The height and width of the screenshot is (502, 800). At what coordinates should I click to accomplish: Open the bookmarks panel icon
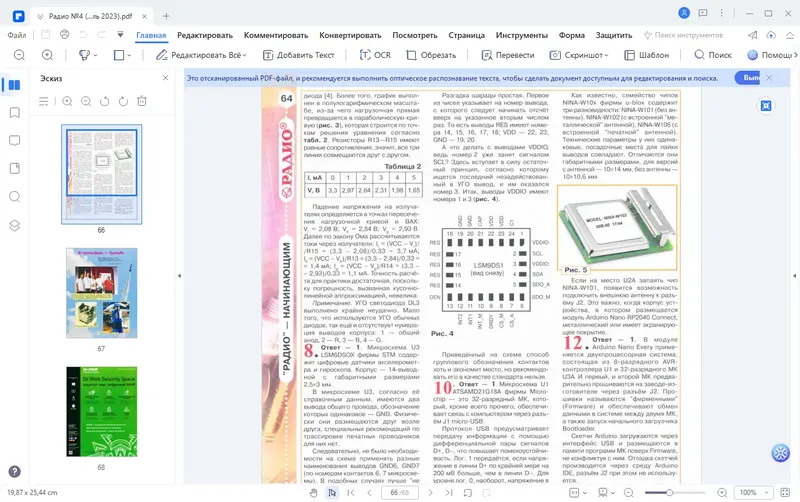(14, 113)
